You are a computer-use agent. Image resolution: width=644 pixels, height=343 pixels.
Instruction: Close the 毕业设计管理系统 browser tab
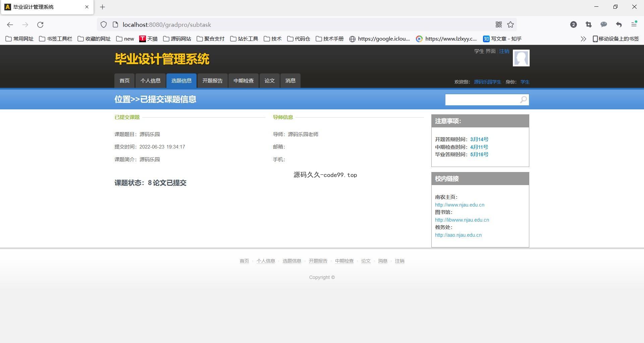pos(87,7)
